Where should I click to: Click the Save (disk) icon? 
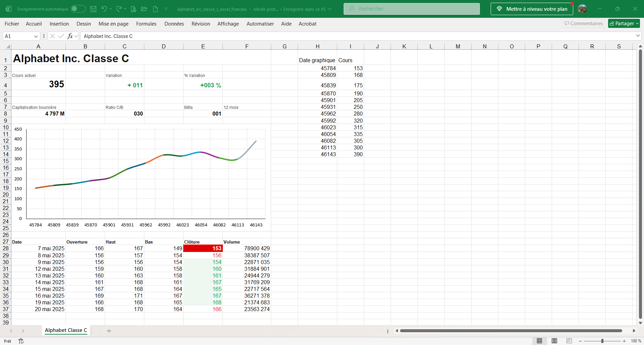point(94,9)
